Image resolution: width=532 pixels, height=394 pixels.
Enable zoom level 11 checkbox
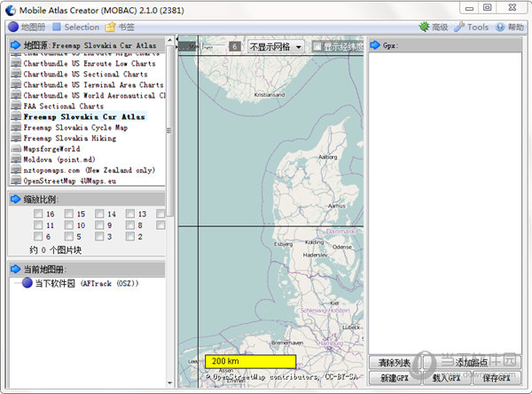pyautogui.click(x=38, y=225)
